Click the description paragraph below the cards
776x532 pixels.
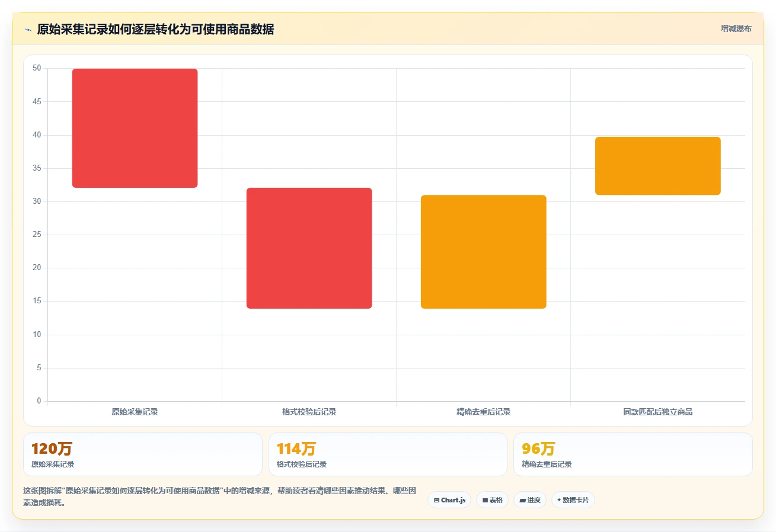pos(220,497)
